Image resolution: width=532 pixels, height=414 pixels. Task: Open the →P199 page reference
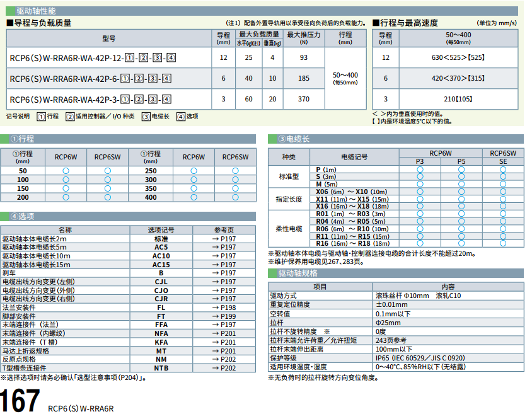tap(224, 316)
